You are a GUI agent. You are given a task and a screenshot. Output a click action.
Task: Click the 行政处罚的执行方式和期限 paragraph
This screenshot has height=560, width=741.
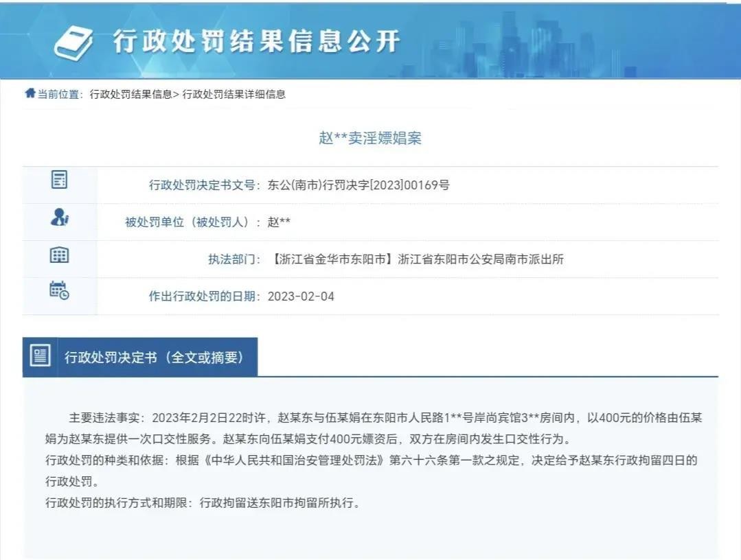(x=203, y=502)
